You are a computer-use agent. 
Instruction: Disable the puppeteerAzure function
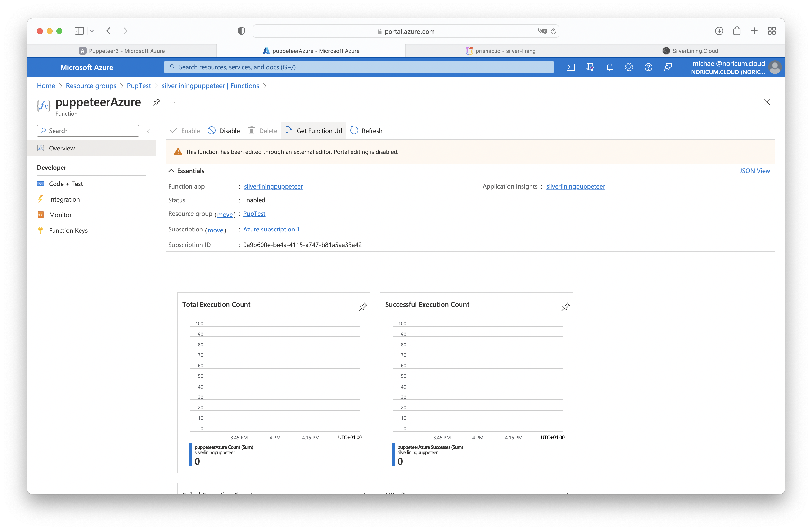tap(224, 131)
